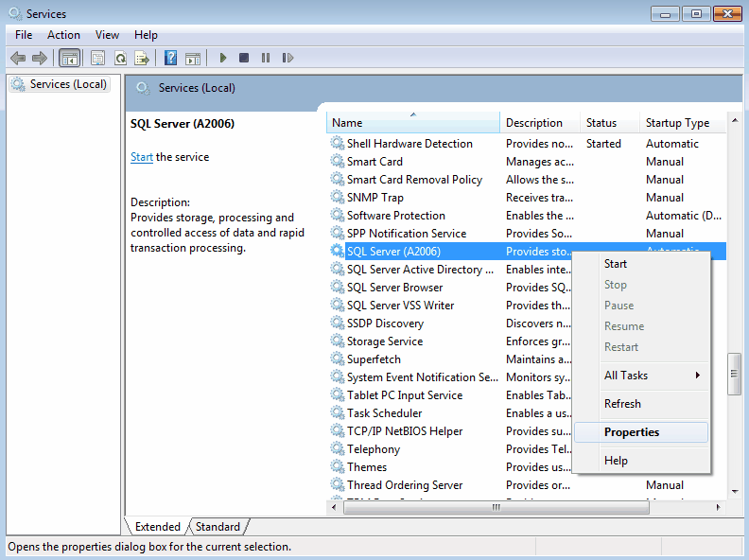Viewport: 749px width, 560px height.
Task: Click the vertical scrollbar up arrow
Action: coord(735,120)
